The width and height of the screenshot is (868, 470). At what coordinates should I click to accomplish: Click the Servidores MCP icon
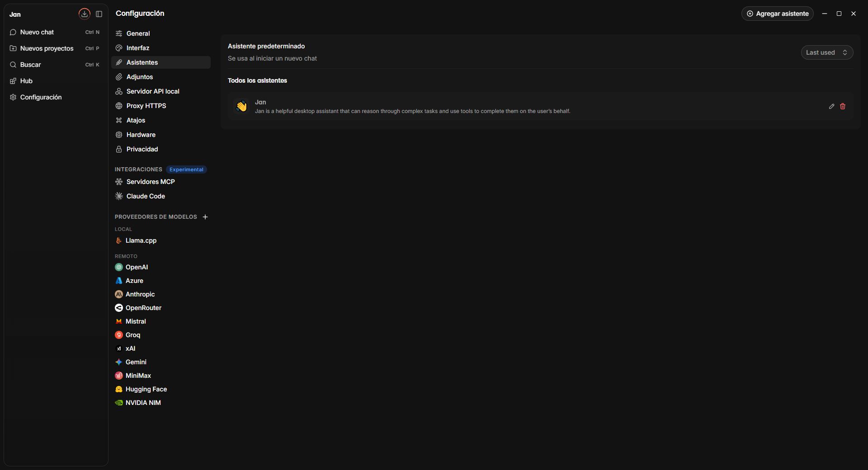pos(119,182)
